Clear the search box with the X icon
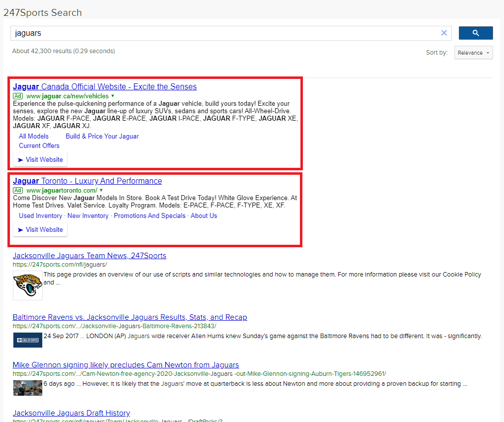This screenshot has height=422, width=504. click(444, 33)
